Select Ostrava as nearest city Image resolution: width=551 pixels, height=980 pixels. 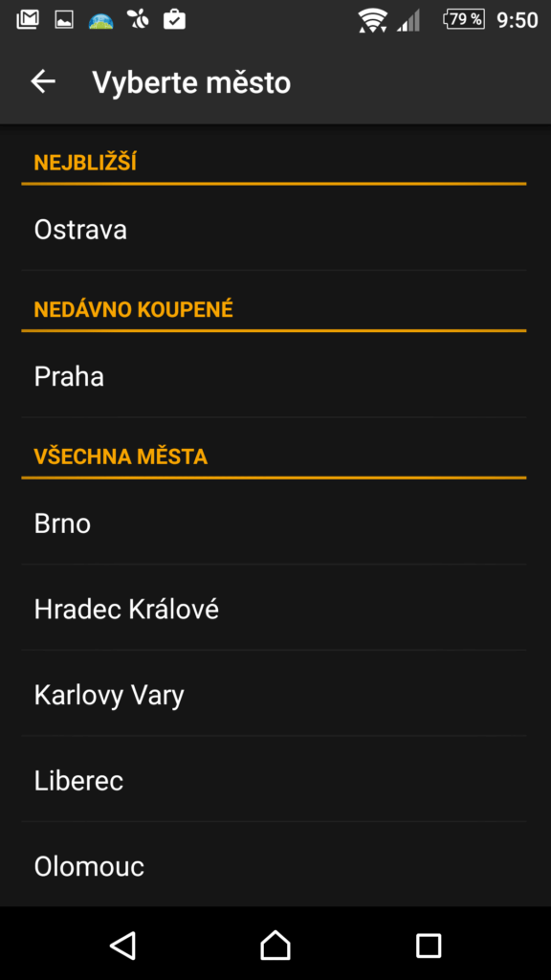coord(274,230)
